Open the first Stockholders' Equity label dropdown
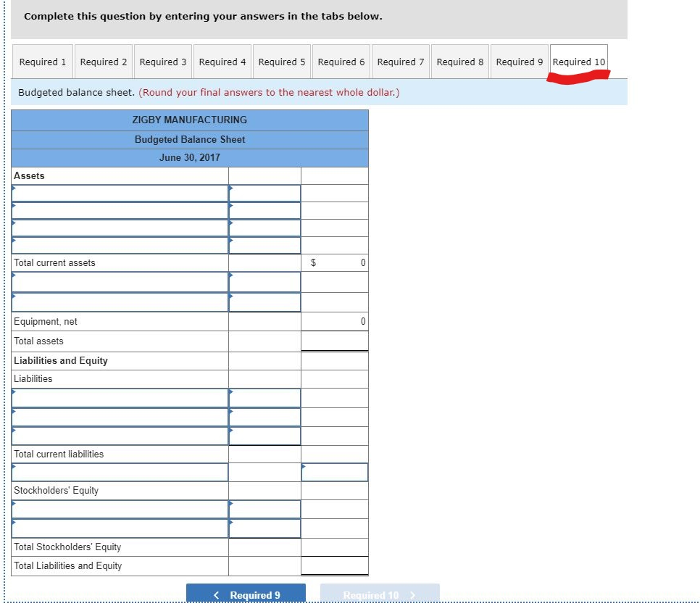The image size is (700, 606). pos(120,509)
